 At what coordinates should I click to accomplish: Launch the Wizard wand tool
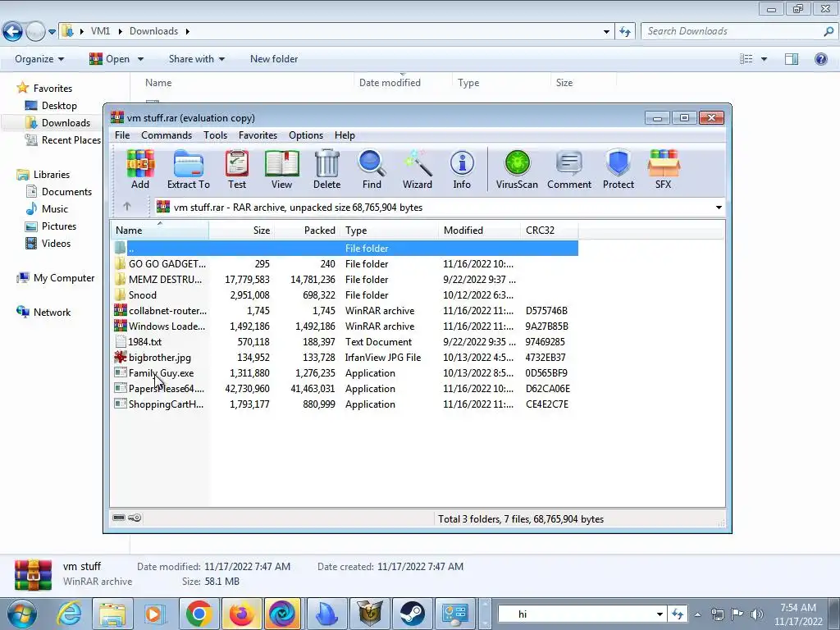pyautogui.click(x=418, y=169)
